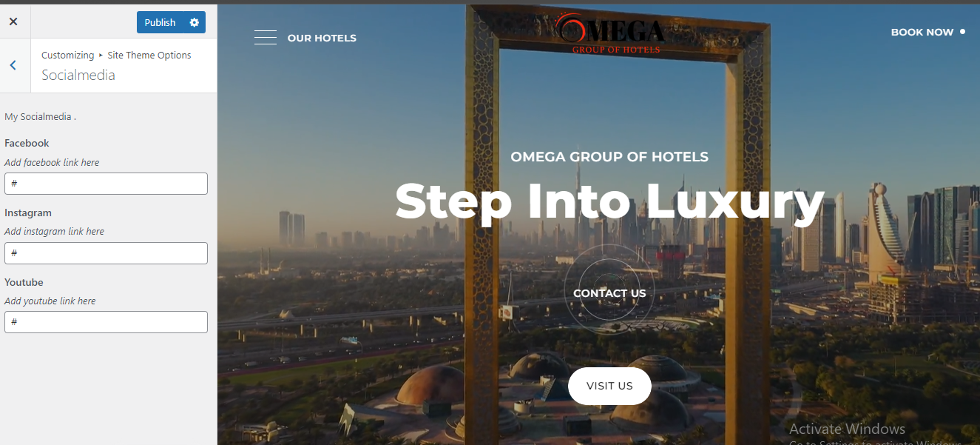Click the Instagram field label
The height and width of the screenshot is (445, 980).
[28, 213]
